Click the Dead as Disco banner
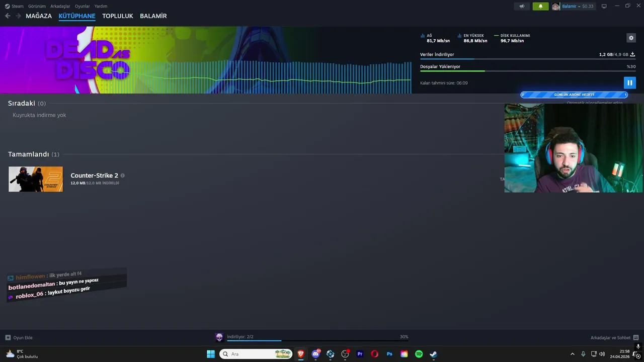 pos(206,60)
